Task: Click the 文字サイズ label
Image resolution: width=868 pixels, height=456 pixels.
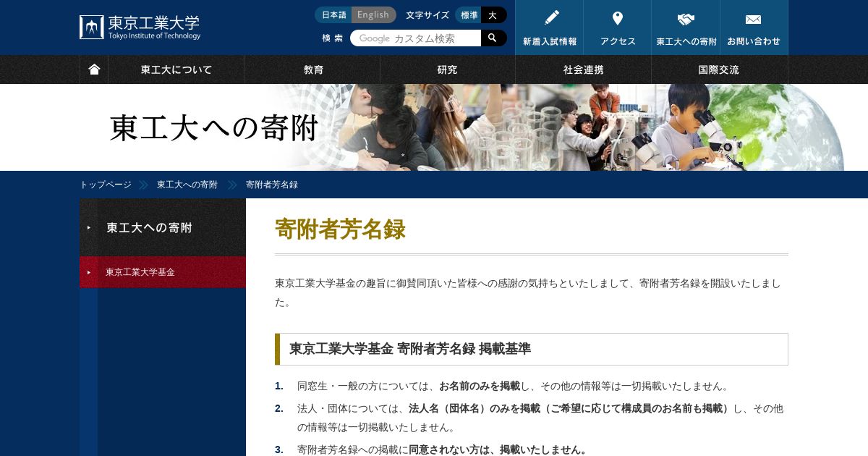Action: tap(427, 14)
